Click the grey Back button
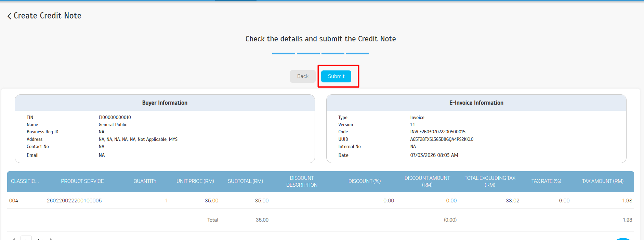The height and width of the screenshot is (240, 644). click(303, 76)
